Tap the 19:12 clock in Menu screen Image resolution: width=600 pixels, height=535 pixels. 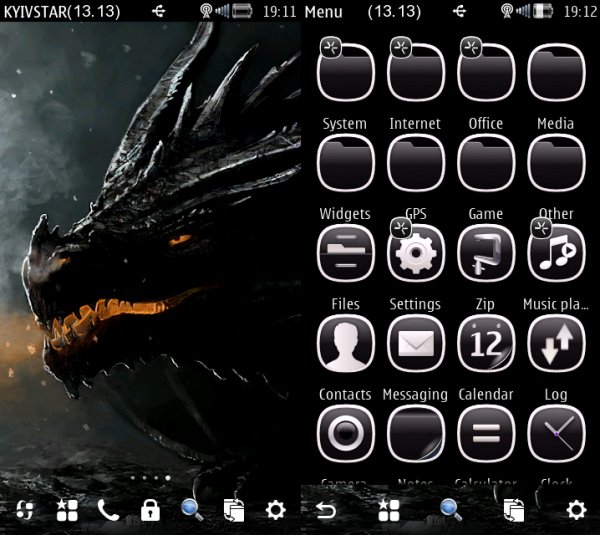(x=580, y=12)
